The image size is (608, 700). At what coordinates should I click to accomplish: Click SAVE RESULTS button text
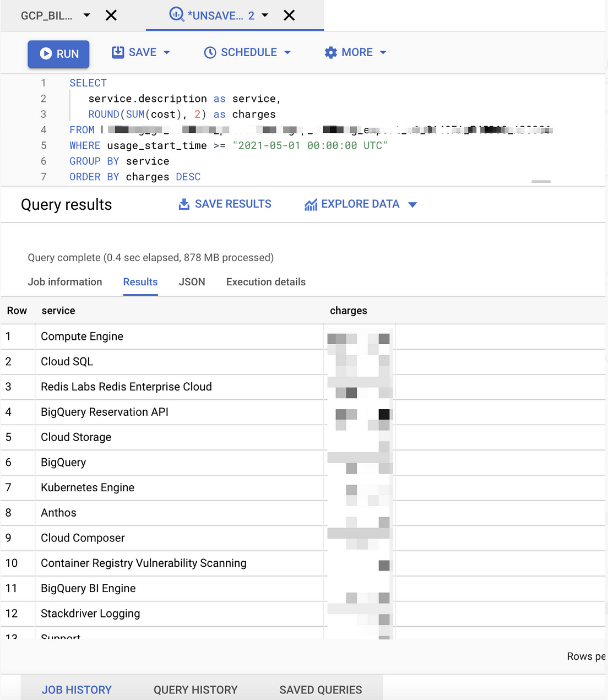(x=233, y=204)
